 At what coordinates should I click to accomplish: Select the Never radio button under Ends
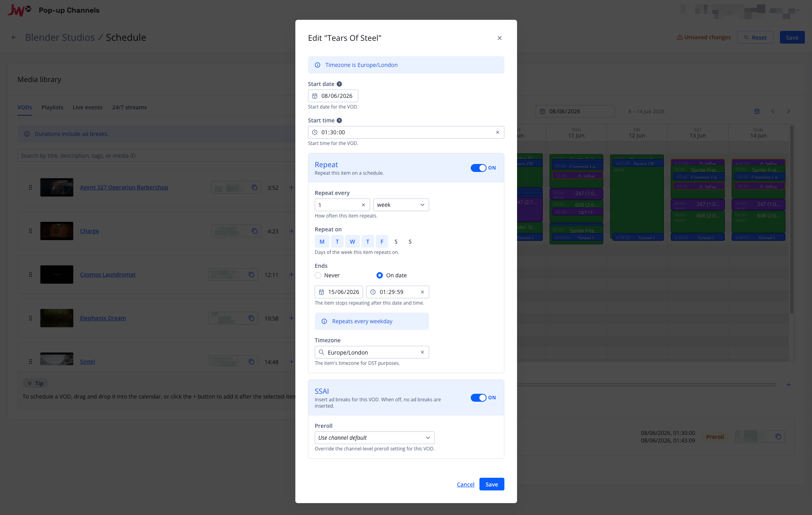318,275
